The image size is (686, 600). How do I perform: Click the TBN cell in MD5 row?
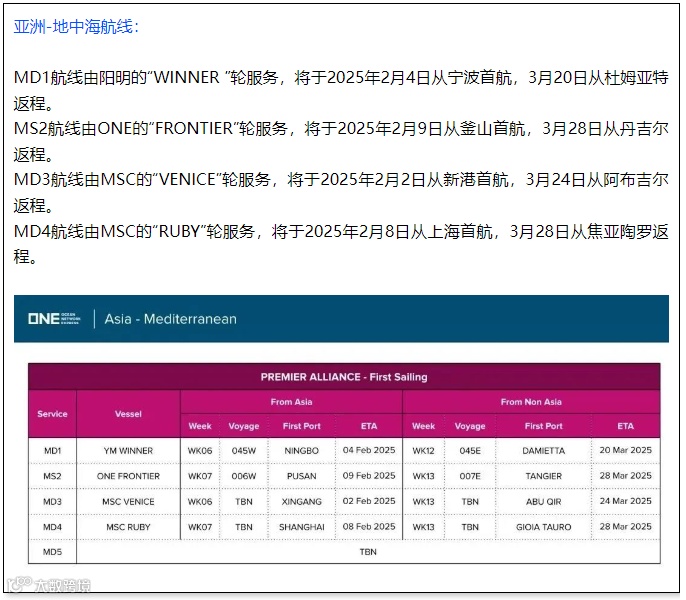click(x=368, y=552)
